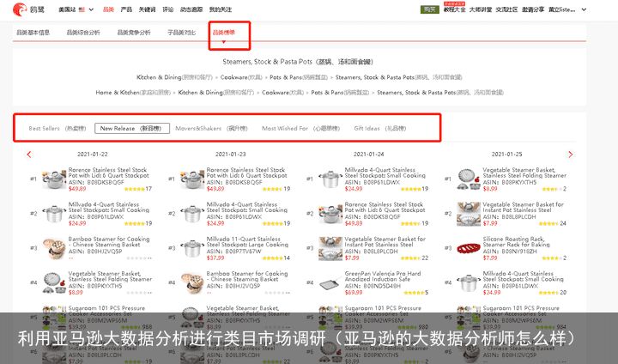Open the 动态追踪 menu item
Viewport: 618px width, 364px height.
coord(191,9)
